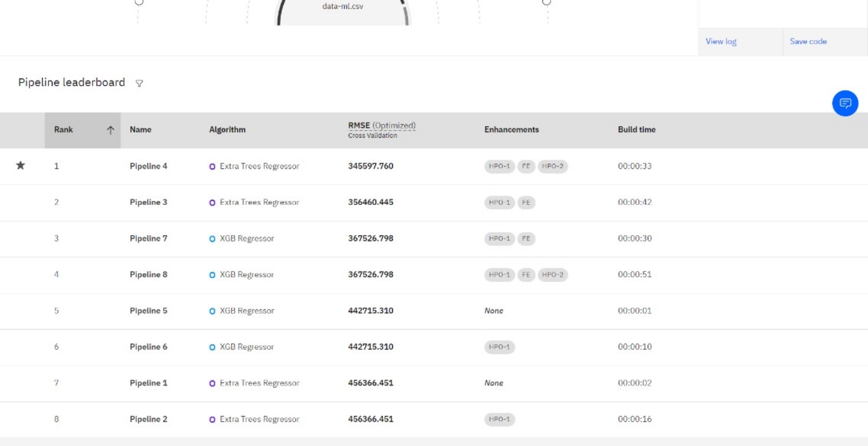Open the blue chat assistant button

point(845,103)
